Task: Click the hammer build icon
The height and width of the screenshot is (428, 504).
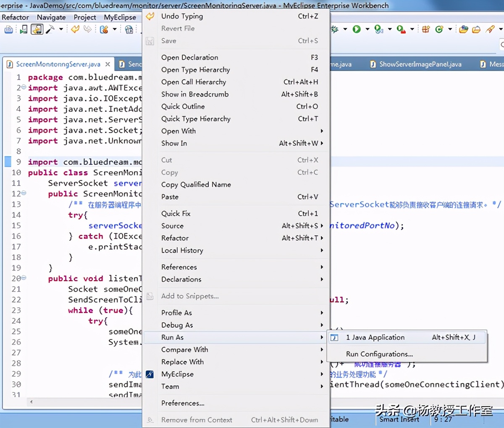Action: (50, 29)
